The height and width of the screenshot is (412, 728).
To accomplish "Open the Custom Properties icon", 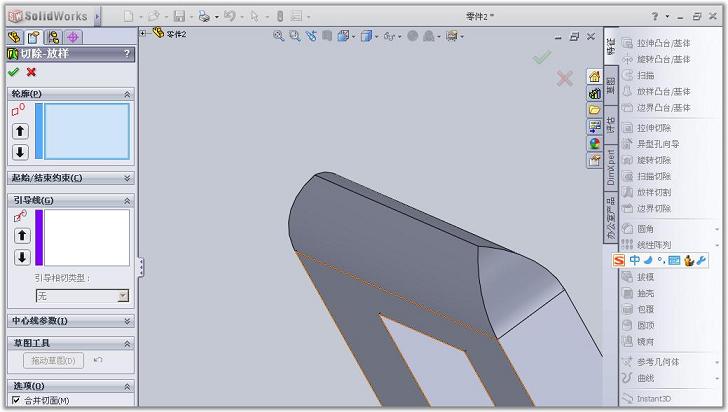I will click(594, 160).
